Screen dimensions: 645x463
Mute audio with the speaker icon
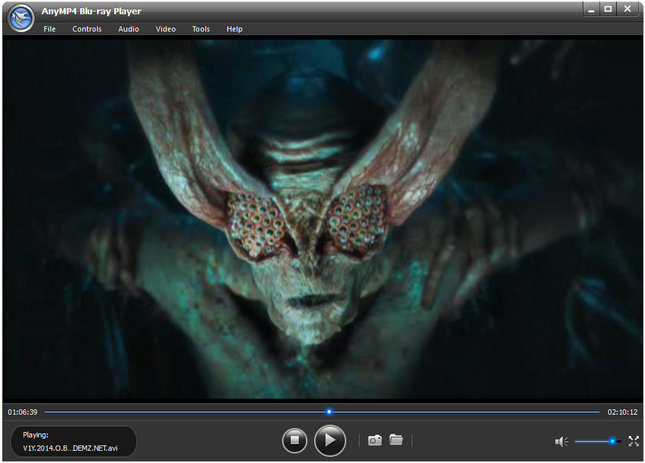click(561, 441)
